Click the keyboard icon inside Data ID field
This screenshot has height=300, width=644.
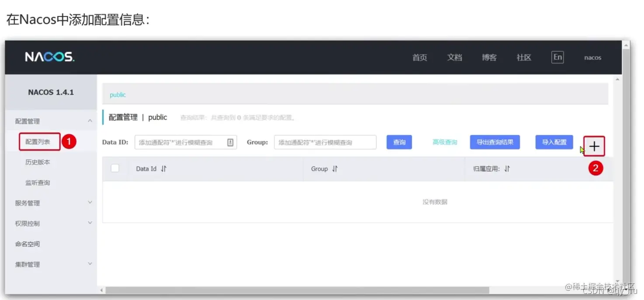[x=230, y=142]
